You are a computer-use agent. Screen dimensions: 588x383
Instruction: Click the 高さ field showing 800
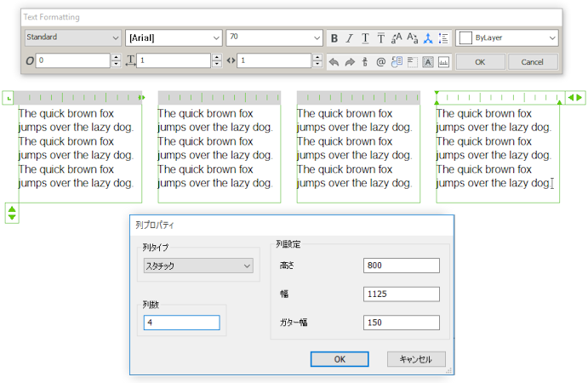(x=402, y=266)
